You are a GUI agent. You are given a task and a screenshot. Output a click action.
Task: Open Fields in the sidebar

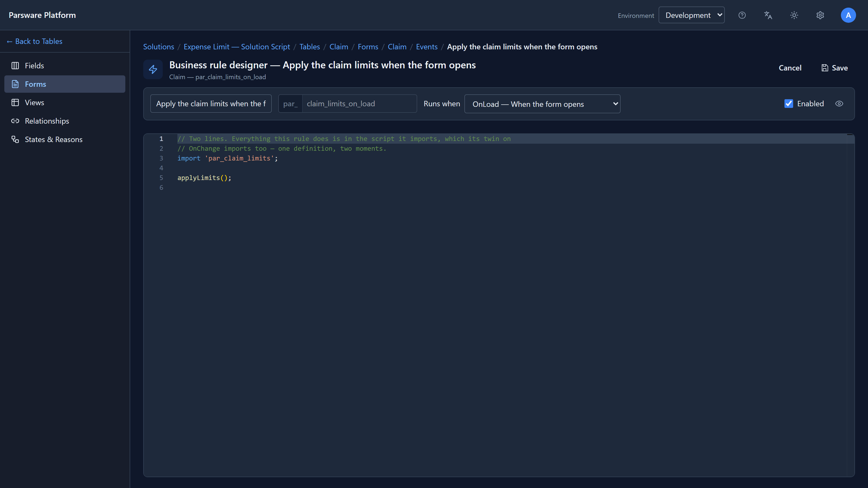[65, 66]
